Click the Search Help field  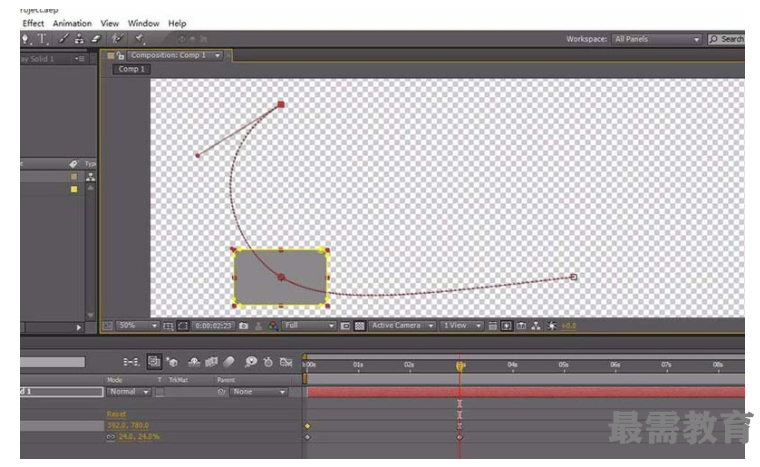(726, 39)
